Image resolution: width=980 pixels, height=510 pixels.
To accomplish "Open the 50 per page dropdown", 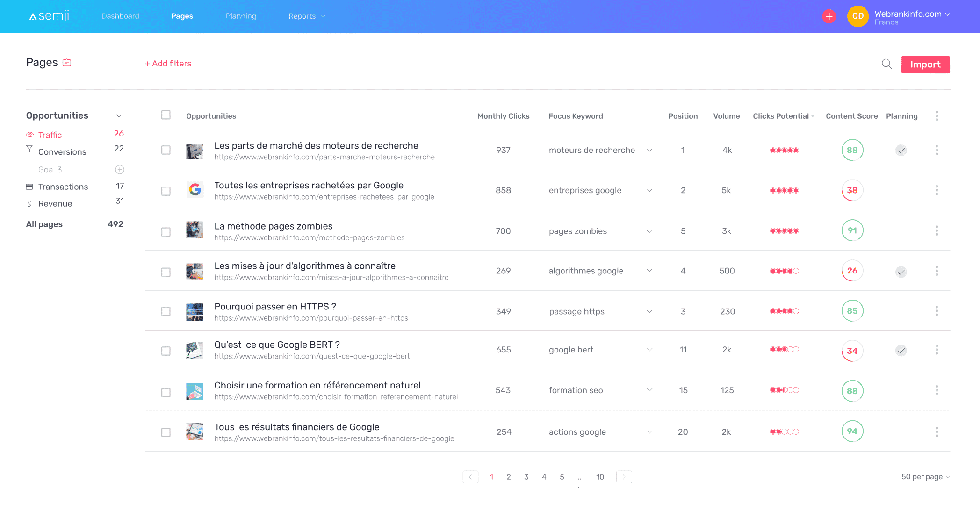I will tap(925, 477).
